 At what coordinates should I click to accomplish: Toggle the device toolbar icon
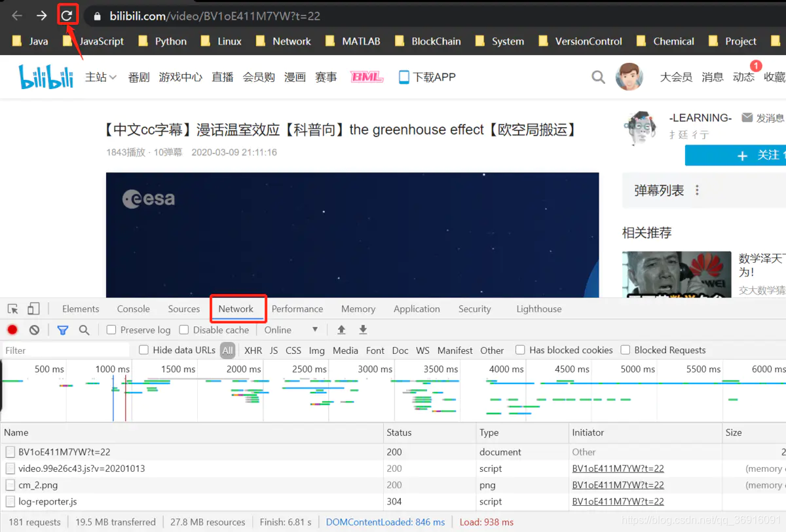pyautogui.click(x=33, y=309)
